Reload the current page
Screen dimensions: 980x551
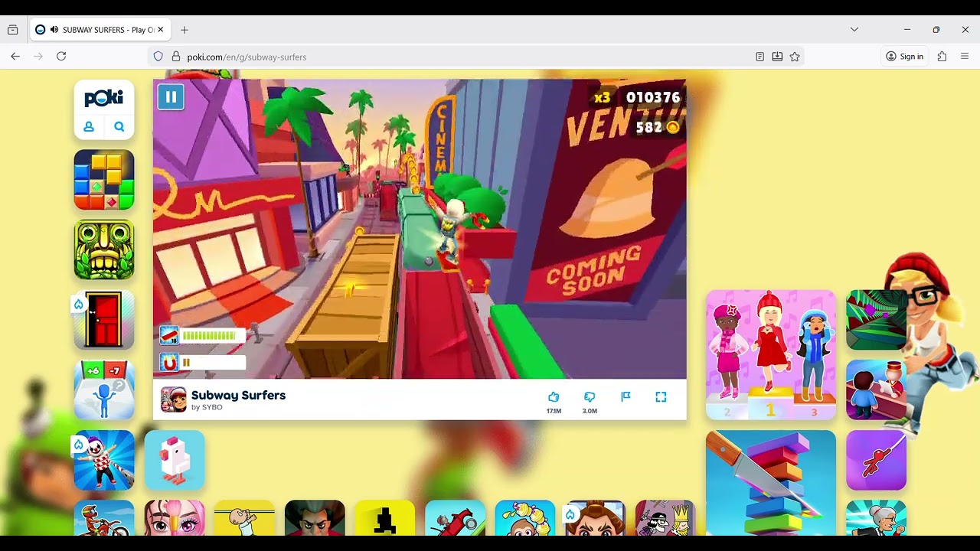click(x=61, y=57)
